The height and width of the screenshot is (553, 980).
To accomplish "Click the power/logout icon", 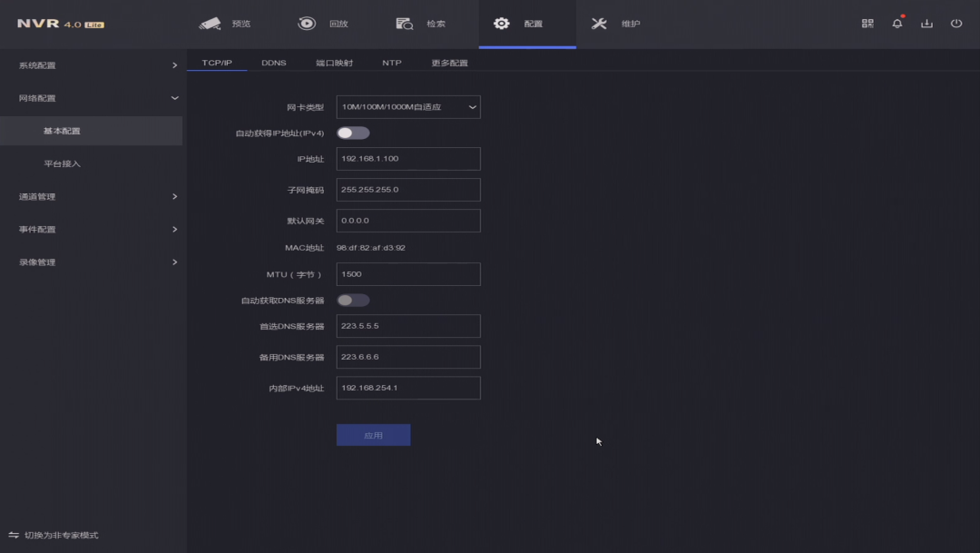I will (x=956, y=23).
